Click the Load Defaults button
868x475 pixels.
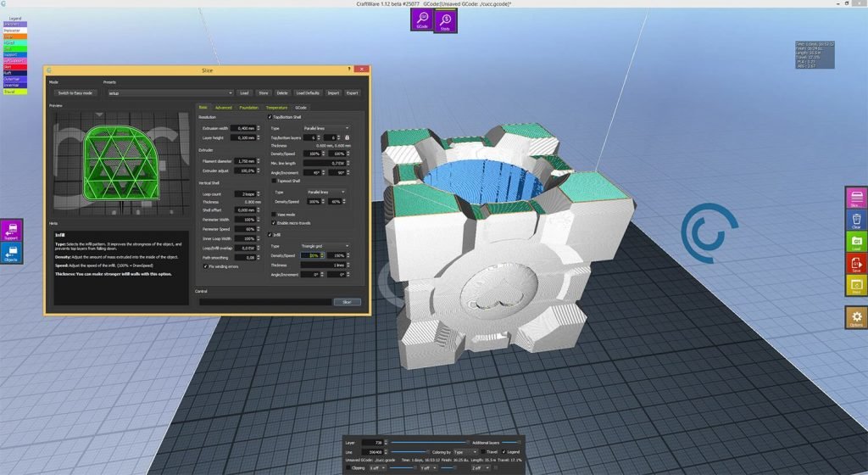(308, 93)
